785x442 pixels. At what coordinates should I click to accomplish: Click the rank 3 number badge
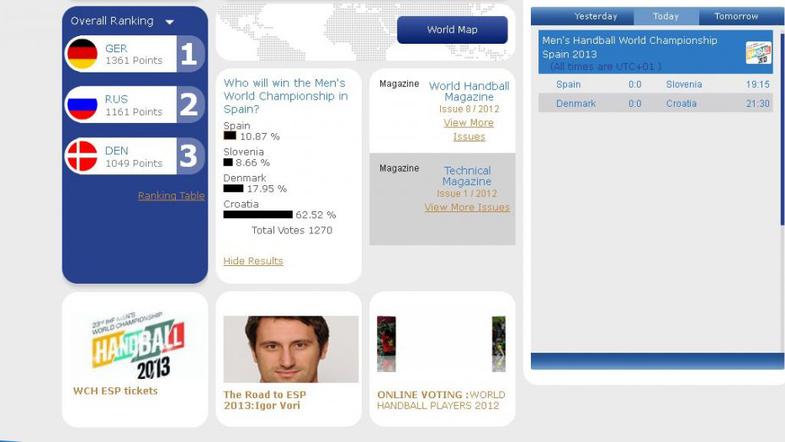190,156
